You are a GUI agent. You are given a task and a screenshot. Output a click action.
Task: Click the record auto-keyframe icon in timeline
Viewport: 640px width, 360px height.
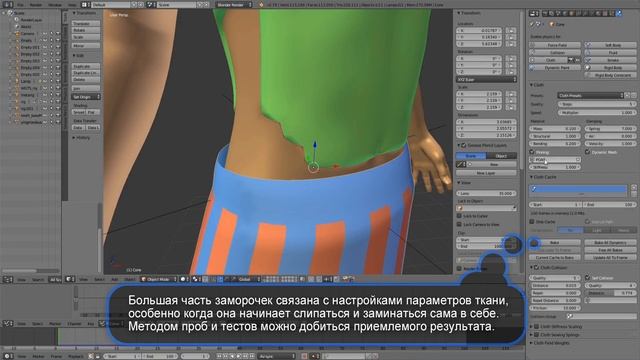[304, 356]
